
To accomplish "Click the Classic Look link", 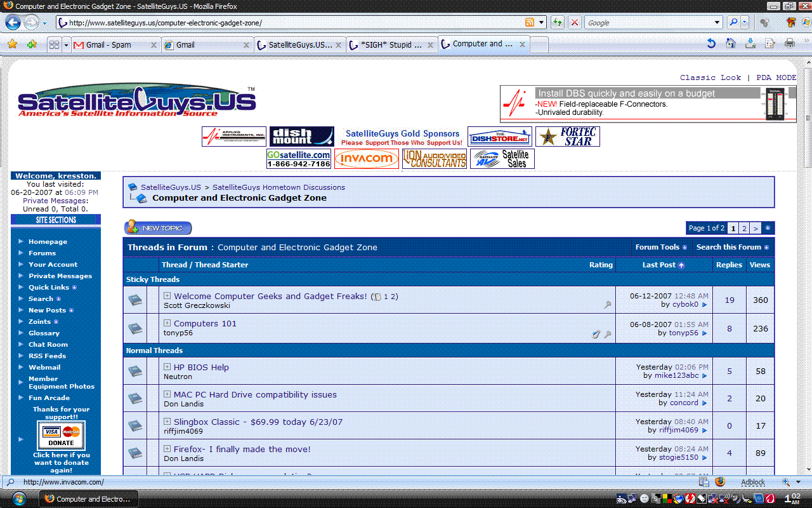I will pos(710,77).
